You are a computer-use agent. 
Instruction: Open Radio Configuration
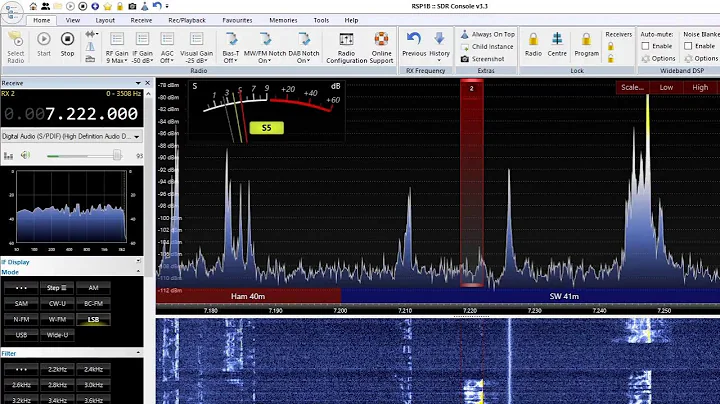coord(346,47)
